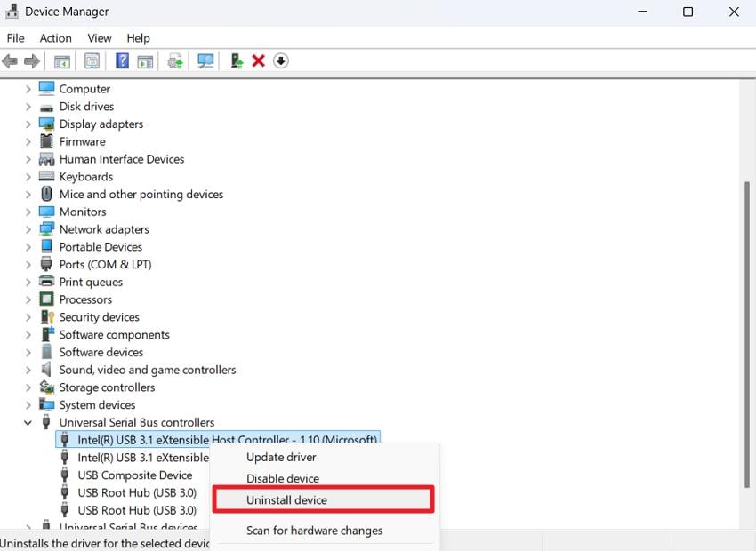The width and height of the screenshot is (756, 551).
Task: Expand the Display adapters category
Action: [28, 124]
